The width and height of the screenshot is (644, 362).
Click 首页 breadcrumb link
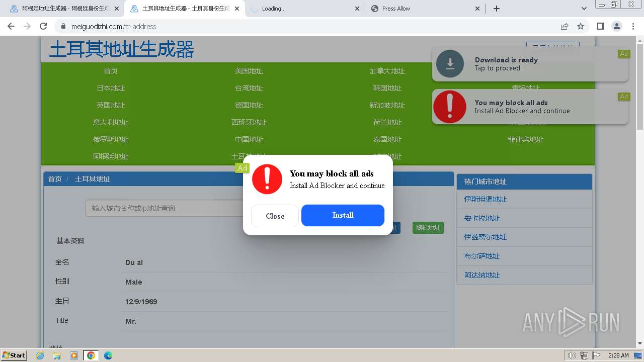coord(55,179)
